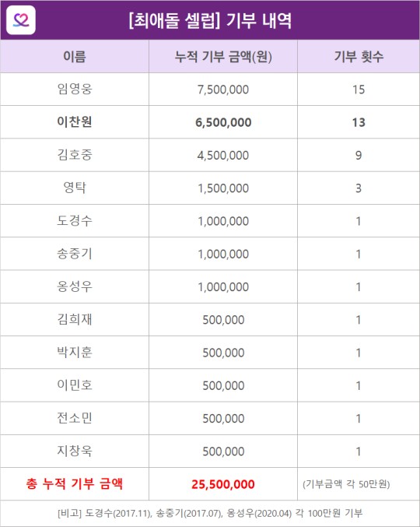Select the 6,500,000 donation amount cell
This screenshot has width=420, height=527.
pyautogui.click(x=223, y=122)
